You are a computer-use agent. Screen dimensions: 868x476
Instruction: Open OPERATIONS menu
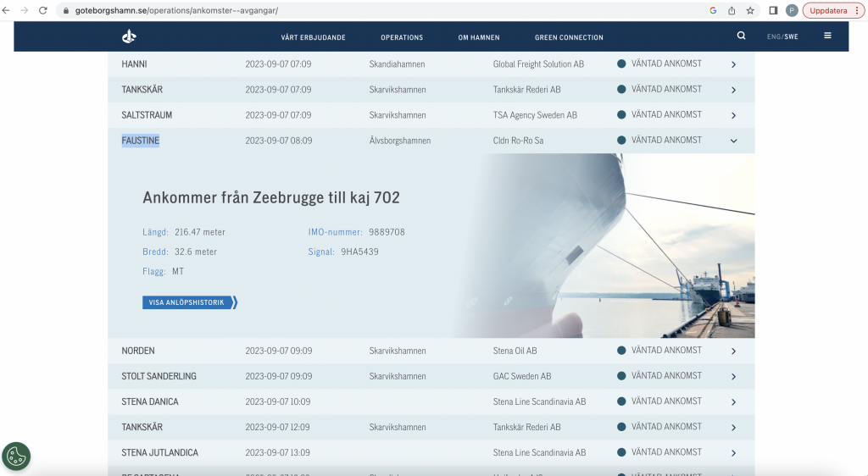click(402, 37)
